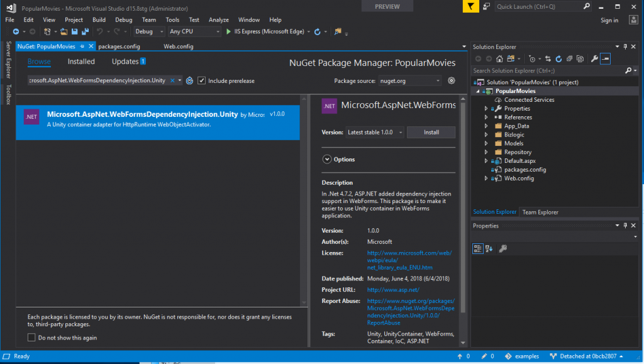Viewport: 644px width, 364px height.
Task: Click Home icon in Solution Explorer
Action: [x=499, y=59]
